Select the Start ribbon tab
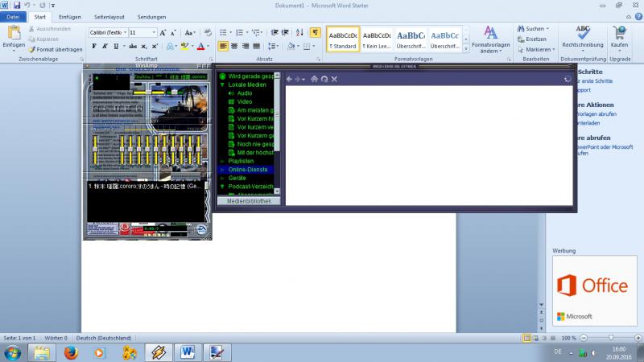Screen dimensions: 644x362 (x=39, y=17)
